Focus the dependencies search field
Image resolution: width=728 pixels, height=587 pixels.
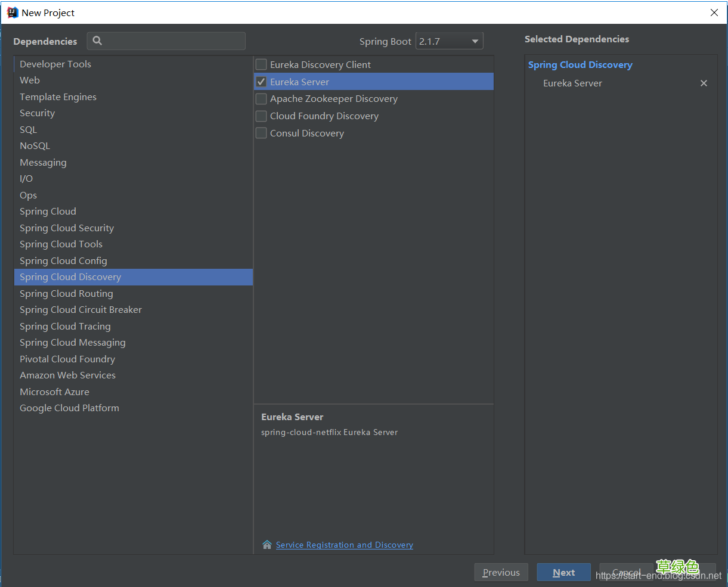tap(166, 41)
